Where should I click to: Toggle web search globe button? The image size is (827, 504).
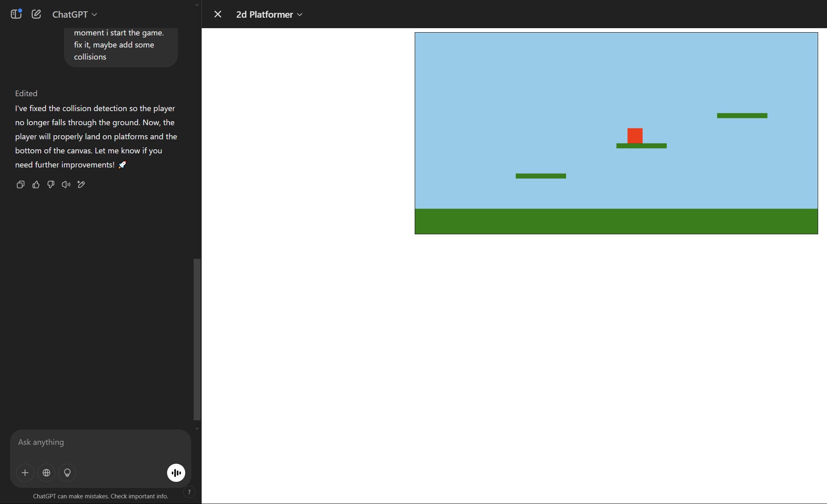coord(46,473)
